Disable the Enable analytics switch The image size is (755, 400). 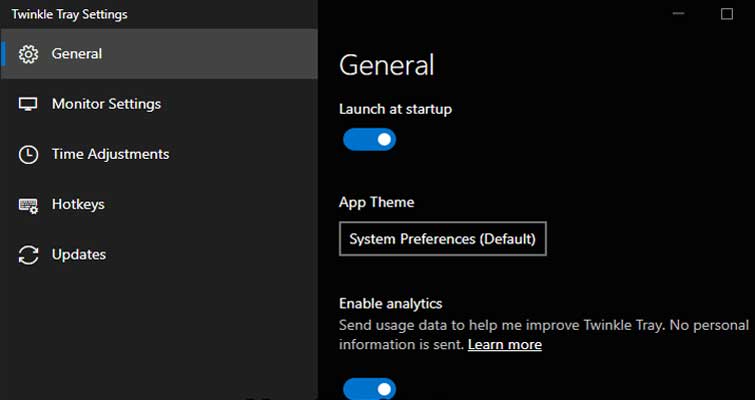tap(369, 388)
